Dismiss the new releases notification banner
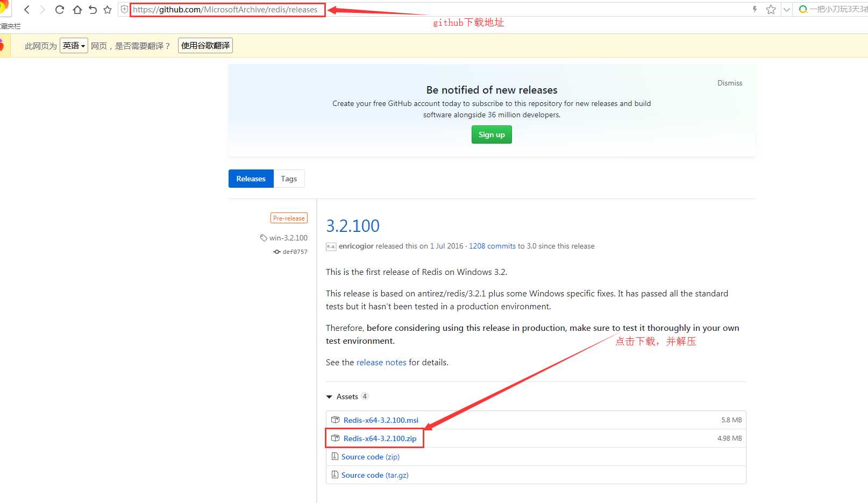Viewport: 868px width, 503px height. pos(730,83)
